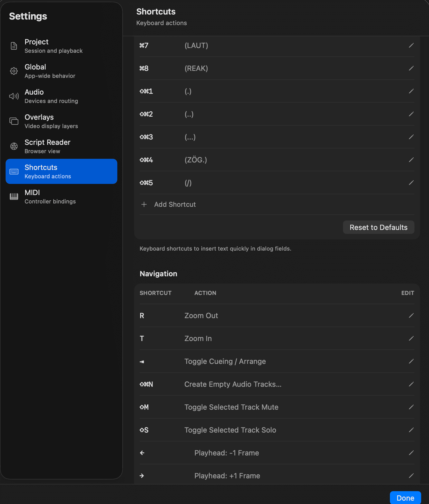This screenshot has height=504, width=429.
Task: Edit the ⌘8 (REAK) shortcut
Action: [411, 68]
